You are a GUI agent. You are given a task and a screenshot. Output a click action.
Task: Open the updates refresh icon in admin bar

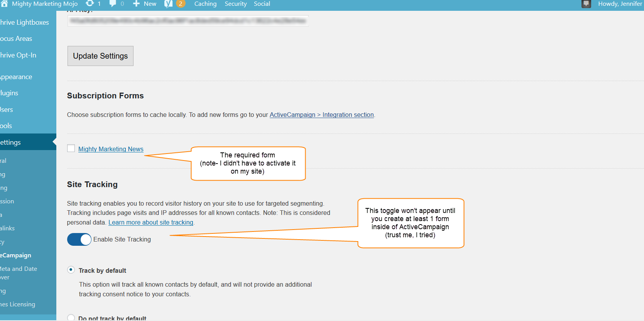(x=90, y=3)
